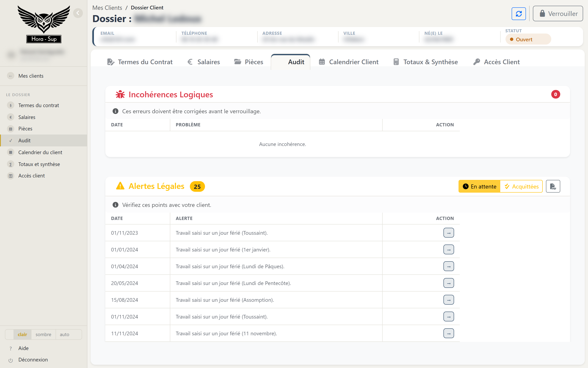Viewport: 588px width, 368px height.
Task: Click the Mes clients back arrow icon
Action: click(x=10, y=76)
